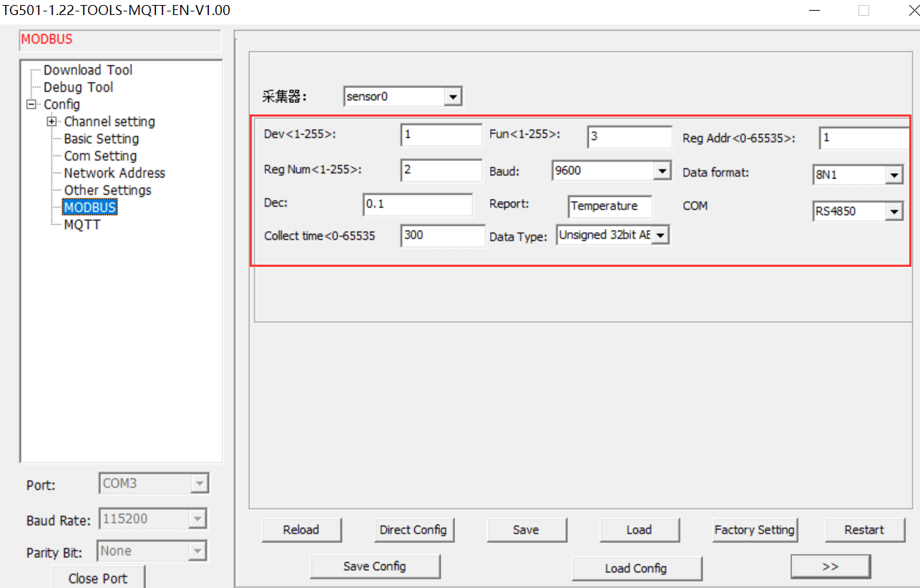Expand the Channel setting tree node

point(51,122)
